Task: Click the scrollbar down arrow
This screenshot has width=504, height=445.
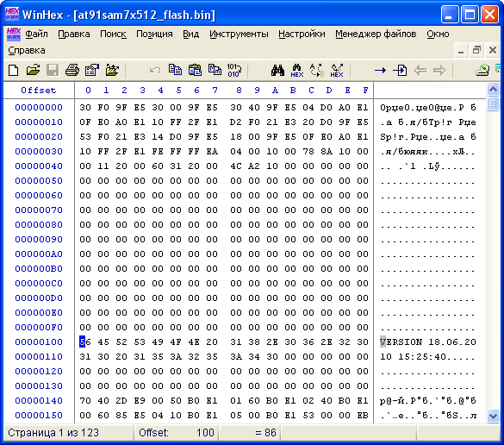Action: tap(493, 416)
